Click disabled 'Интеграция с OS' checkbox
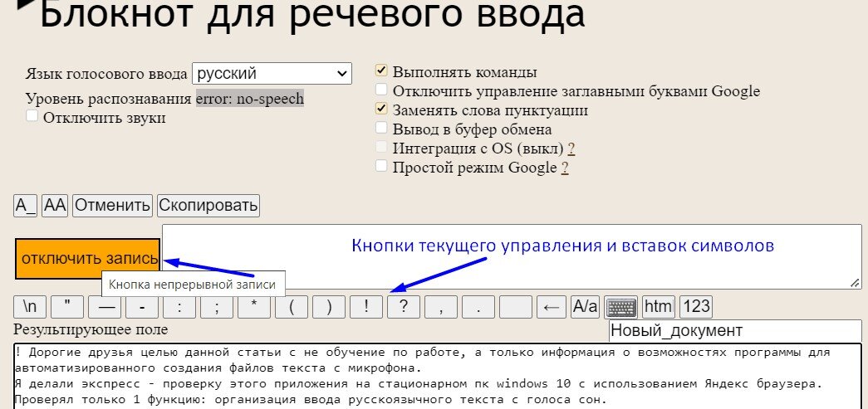The image size is (868, 409). [381, 147]
